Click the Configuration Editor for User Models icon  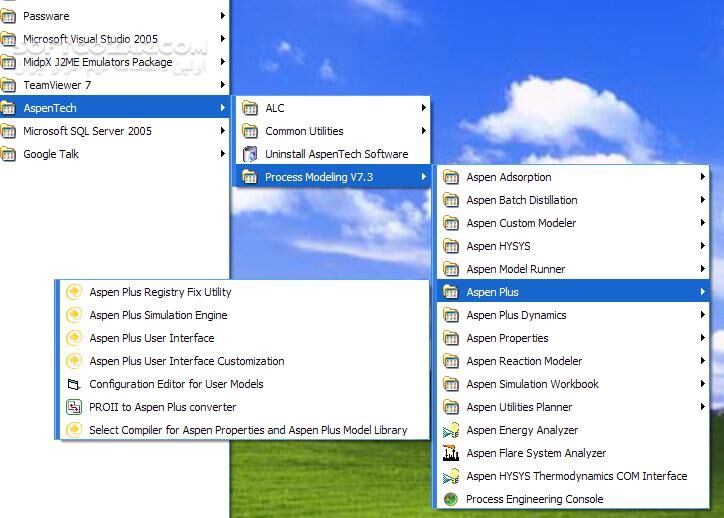(x=73, y=384)
